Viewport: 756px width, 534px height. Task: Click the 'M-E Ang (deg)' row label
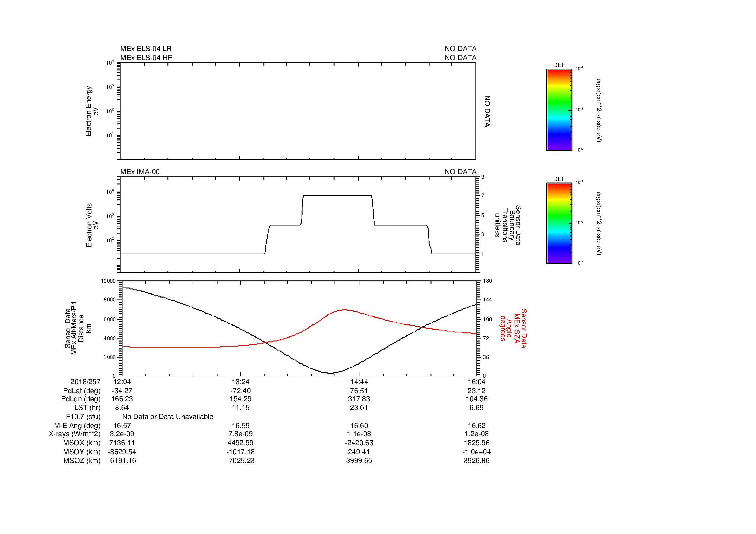[77, 426]
